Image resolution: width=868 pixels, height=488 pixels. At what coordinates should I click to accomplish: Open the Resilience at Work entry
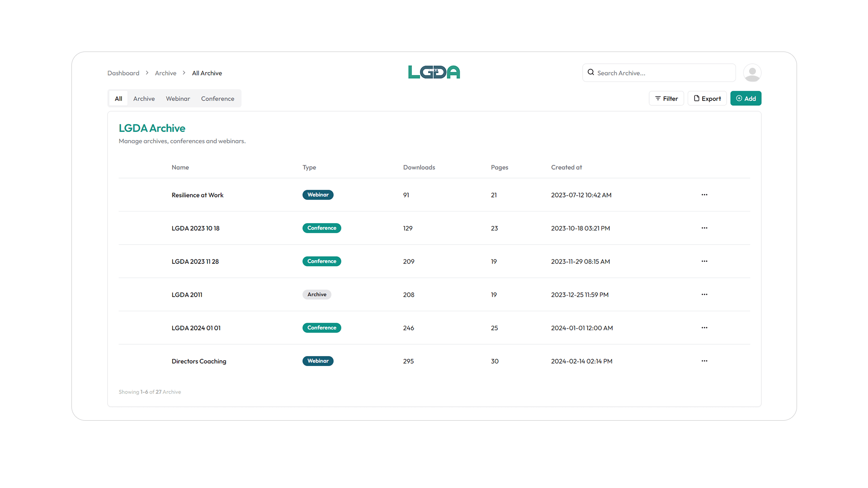click(x=198, y=195)
